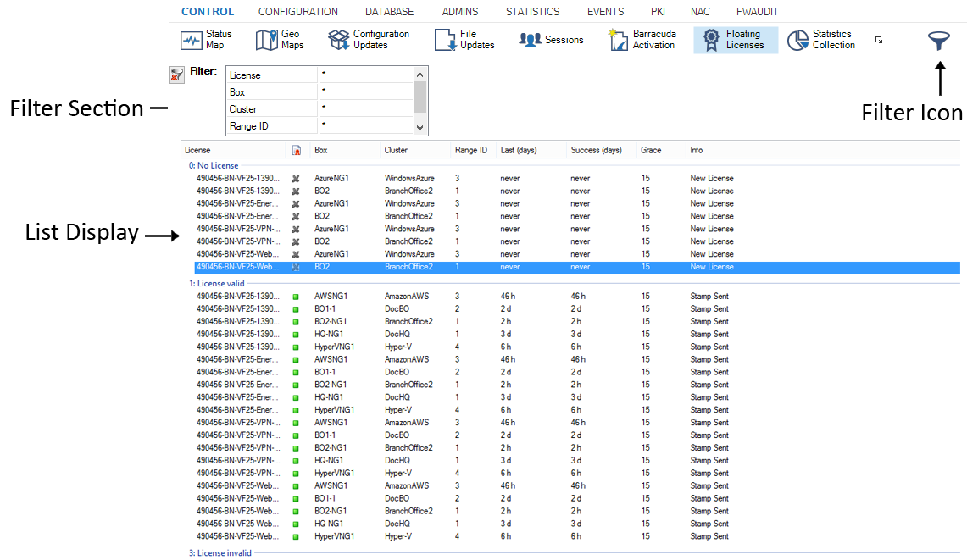This screenshot has height=560, width=967.
Task: Click X status icon of VF25-VPN AzureNG1 row
Action: (x=296, y=230)
